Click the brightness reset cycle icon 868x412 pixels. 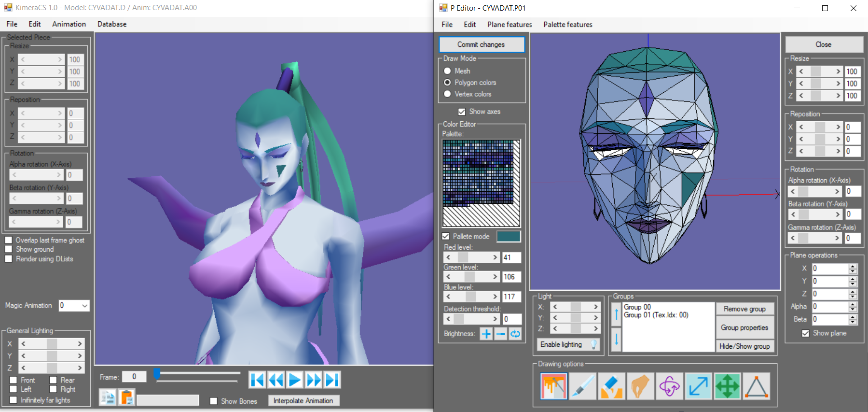click(x=515, y=334)
